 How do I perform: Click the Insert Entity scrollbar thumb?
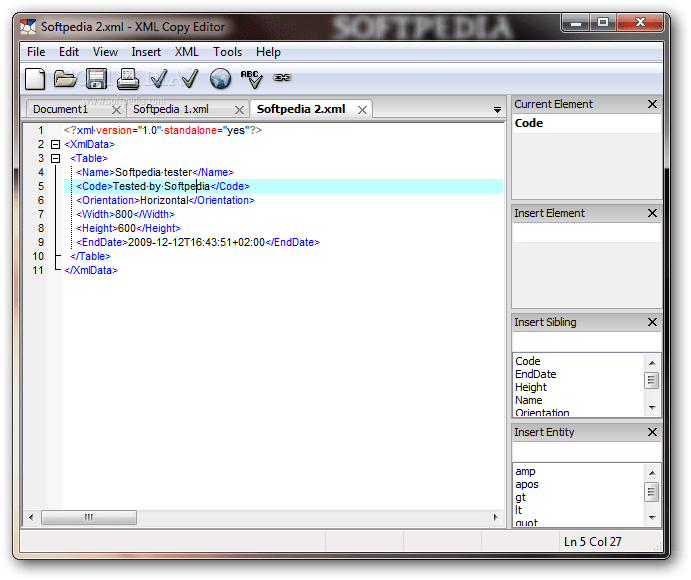point(652,492)
